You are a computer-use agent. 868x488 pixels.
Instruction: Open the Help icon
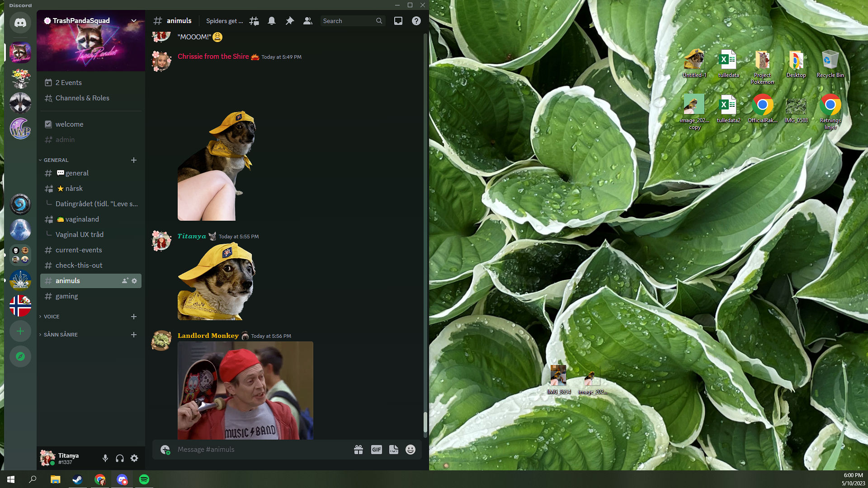click(416, 20)
